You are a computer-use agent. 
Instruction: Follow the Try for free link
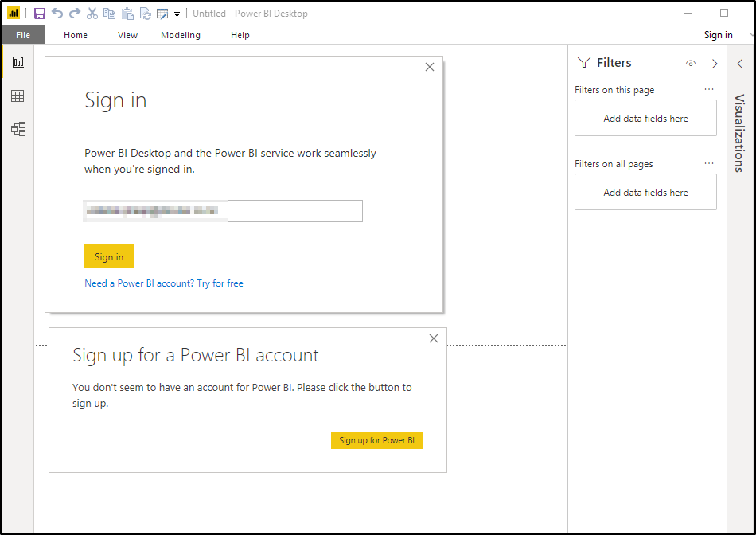coord(220,283)
